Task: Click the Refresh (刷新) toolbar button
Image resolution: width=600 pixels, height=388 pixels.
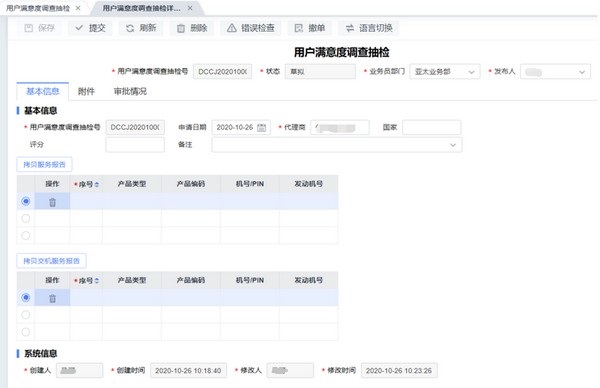Action: [141, 28]
